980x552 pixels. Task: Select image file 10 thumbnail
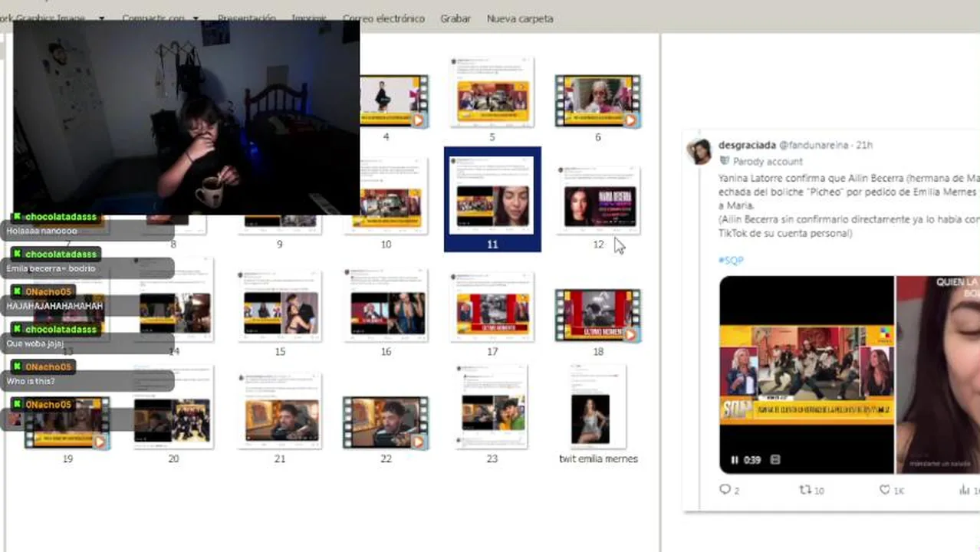386,196
